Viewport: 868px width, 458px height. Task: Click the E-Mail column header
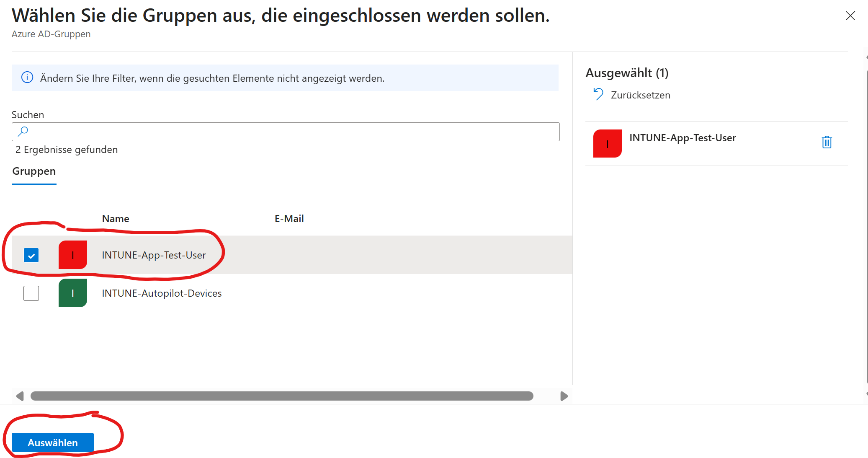pyautogui.click(x=289, y=219)
